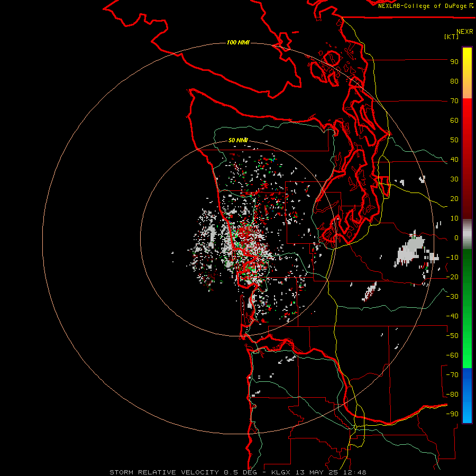This screenshot has height=476, width=476.
Task: Click the -10 value on the velocity scale
Action: coord(452,258)
